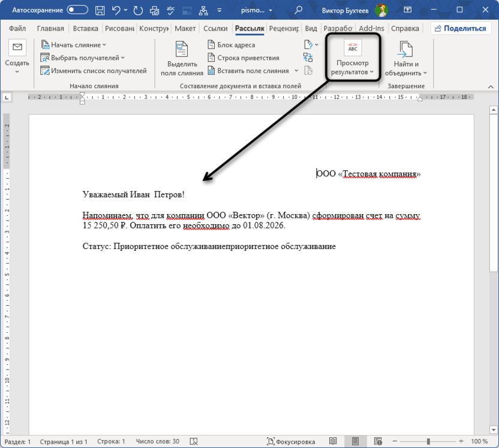
Task: Click the proofing errors status icon
Action: [194, 441]
